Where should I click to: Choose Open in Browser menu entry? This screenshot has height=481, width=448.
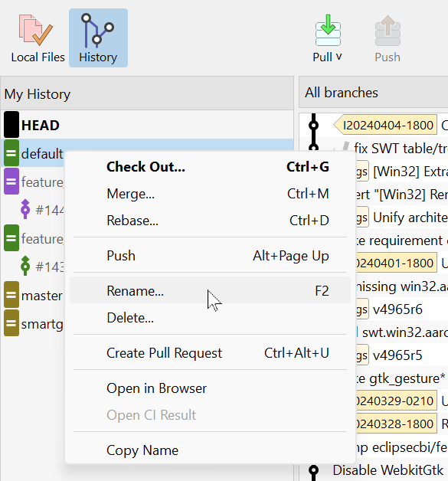click(210, 388)
